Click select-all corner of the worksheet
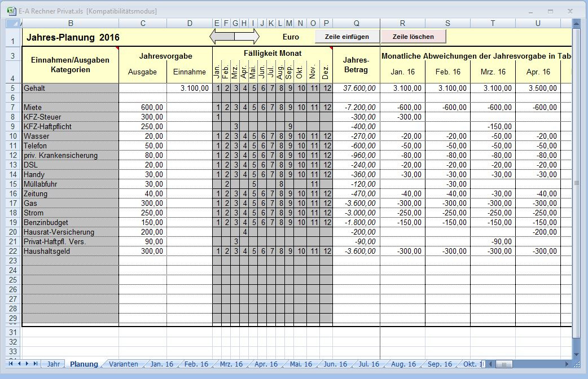 coord(13,23)
